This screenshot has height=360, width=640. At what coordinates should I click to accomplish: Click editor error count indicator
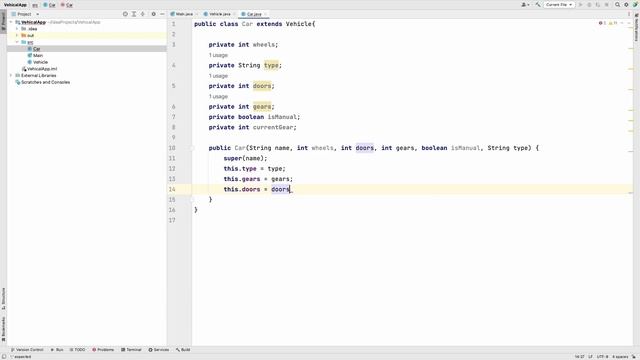pyautogui.click(x=602, y=23)
